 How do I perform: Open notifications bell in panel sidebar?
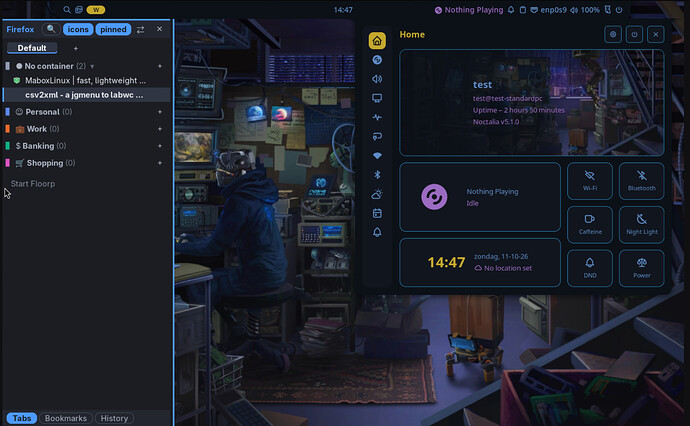377,232
